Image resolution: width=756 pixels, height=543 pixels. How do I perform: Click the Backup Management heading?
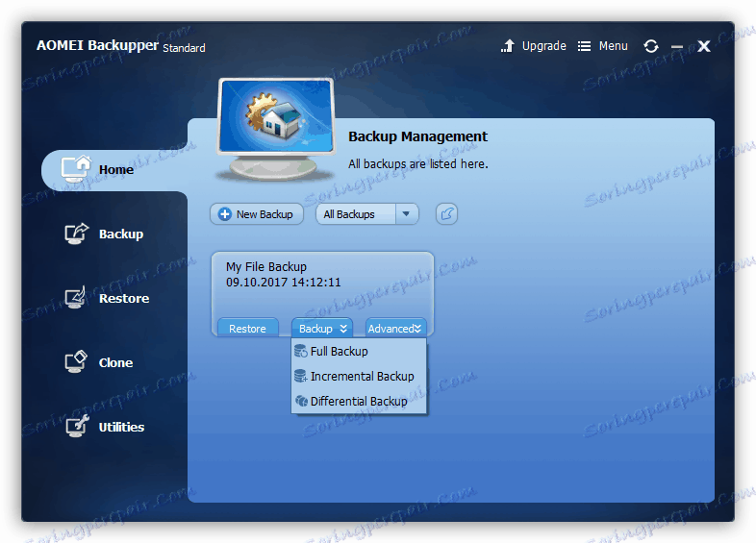418,136
